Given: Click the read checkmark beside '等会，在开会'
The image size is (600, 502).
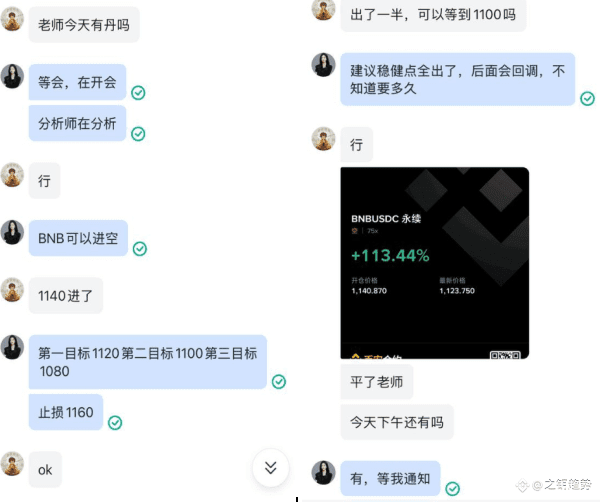Looking at the screenshot, I should point(138,93).
